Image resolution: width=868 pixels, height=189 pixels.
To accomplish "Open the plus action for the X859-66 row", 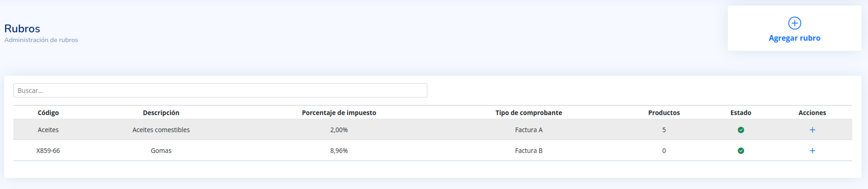I will [812, 151].
